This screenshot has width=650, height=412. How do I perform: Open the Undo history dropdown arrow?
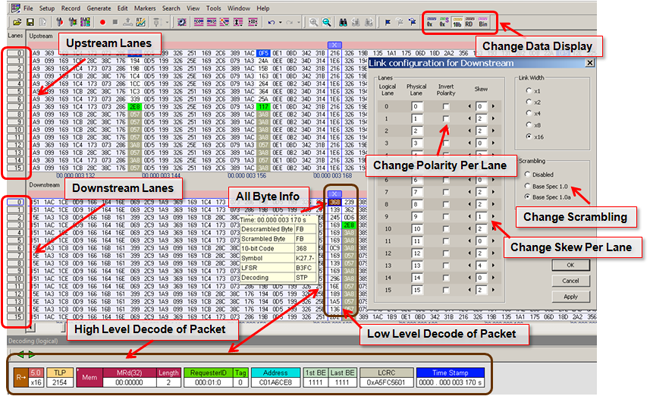pyautogui.click(x=280, y=22)
